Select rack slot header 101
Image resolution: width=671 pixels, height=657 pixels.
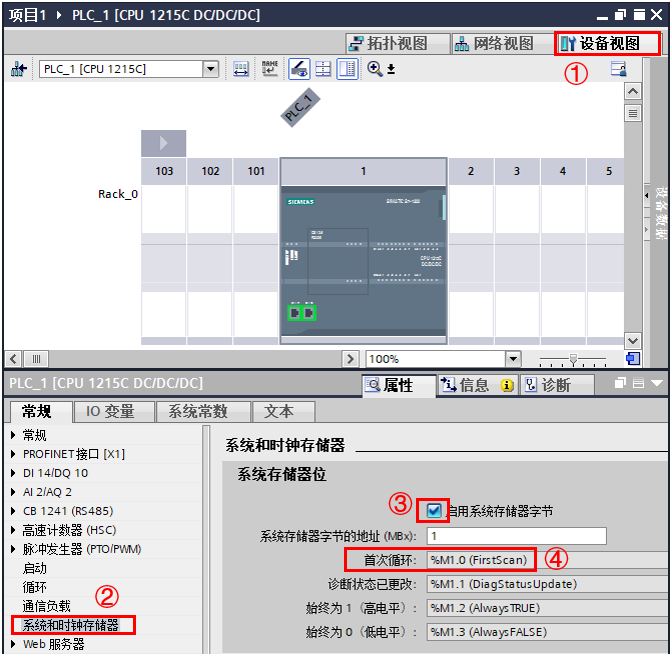pos(256,171)
